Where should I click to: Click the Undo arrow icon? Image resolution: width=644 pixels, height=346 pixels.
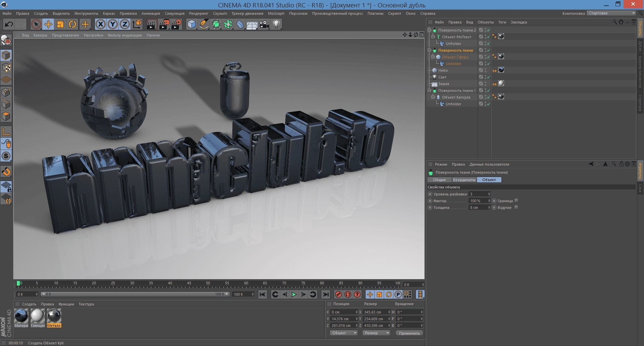[9, 24]
